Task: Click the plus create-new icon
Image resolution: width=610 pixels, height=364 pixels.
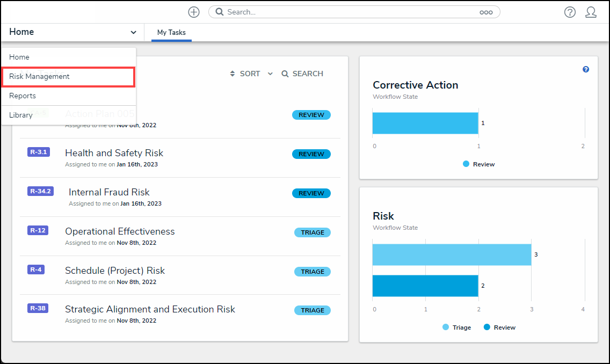Action: 194,12
